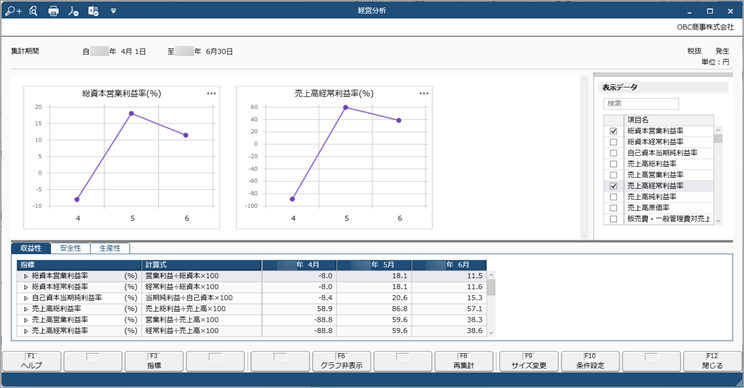Open options menu for 総資本営業利益率 chart
The height and width of the screenshot is (388, 744).
pyautogui.click(x=211, y=93)
